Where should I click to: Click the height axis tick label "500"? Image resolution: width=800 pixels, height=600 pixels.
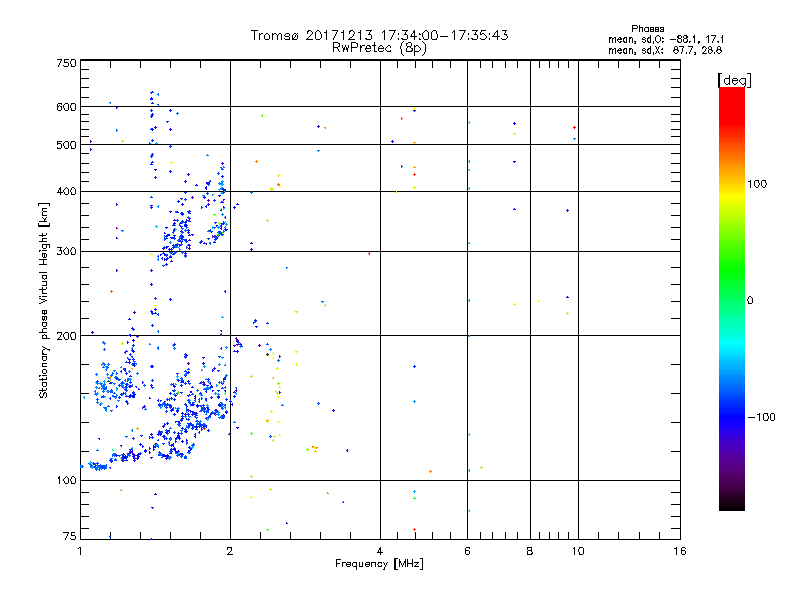click(66, 145)
